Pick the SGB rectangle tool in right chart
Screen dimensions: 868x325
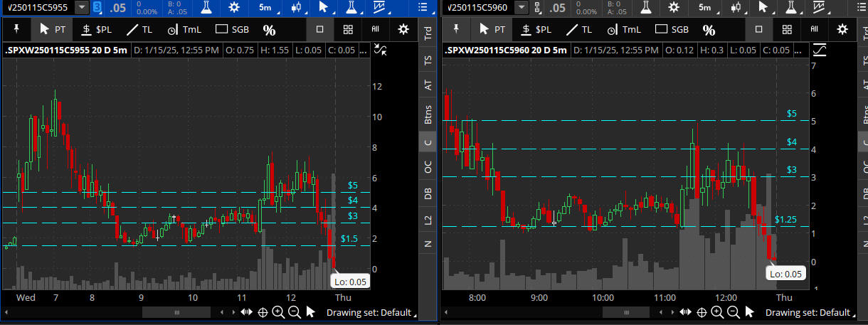click(x=672, y=30)
